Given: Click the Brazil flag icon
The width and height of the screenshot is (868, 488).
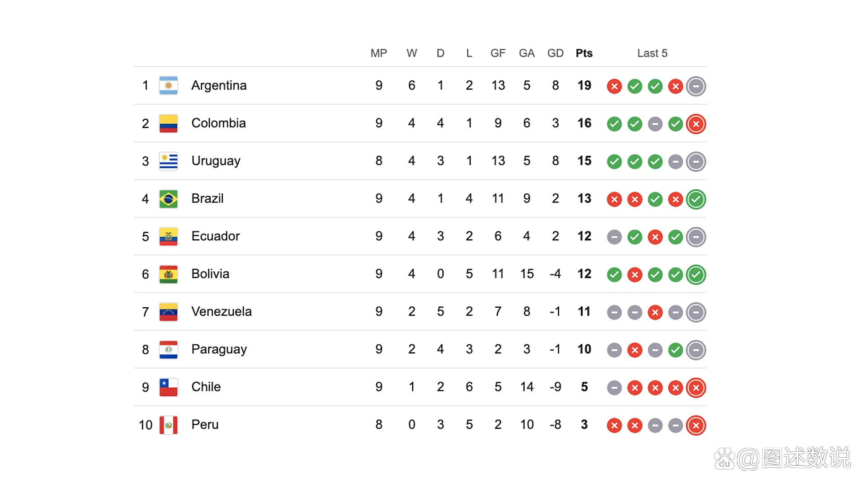Looking at the screenshot, I should (x=168, y=199).
